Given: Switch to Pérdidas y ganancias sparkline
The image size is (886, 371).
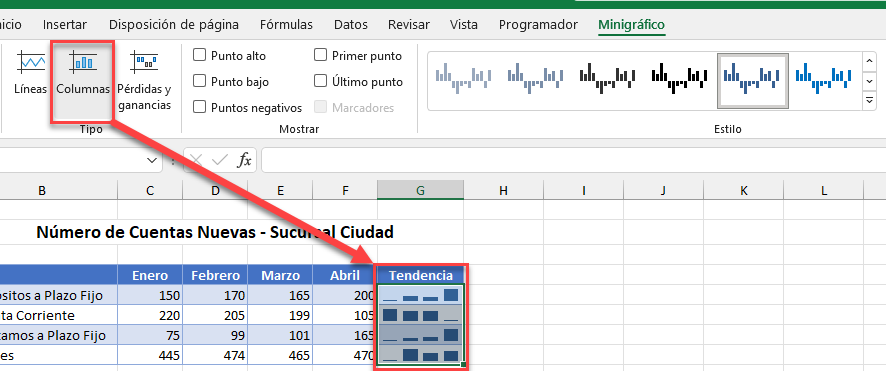Looking at the screenshot, I should tap(144, 80).
